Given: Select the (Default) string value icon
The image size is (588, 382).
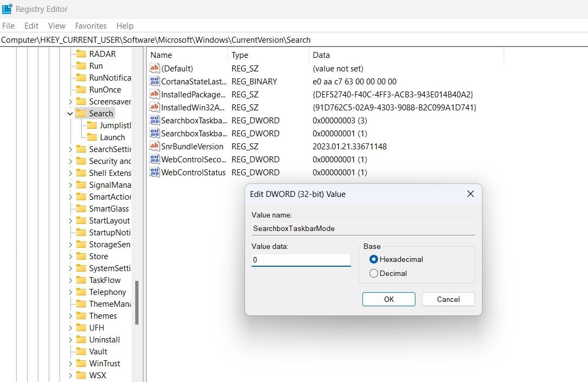Looking at the screenshot, I should pos(155,68).
